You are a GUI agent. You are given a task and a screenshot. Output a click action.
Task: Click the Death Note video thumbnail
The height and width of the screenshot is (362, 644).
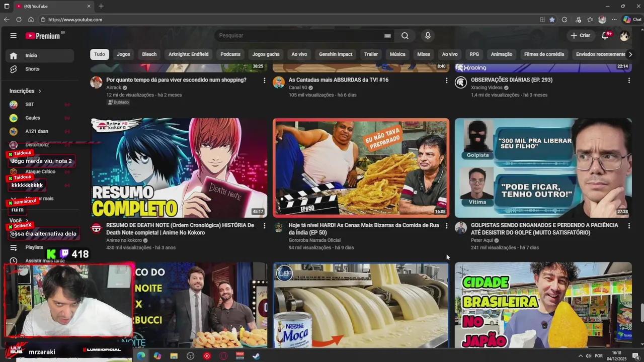179,167
